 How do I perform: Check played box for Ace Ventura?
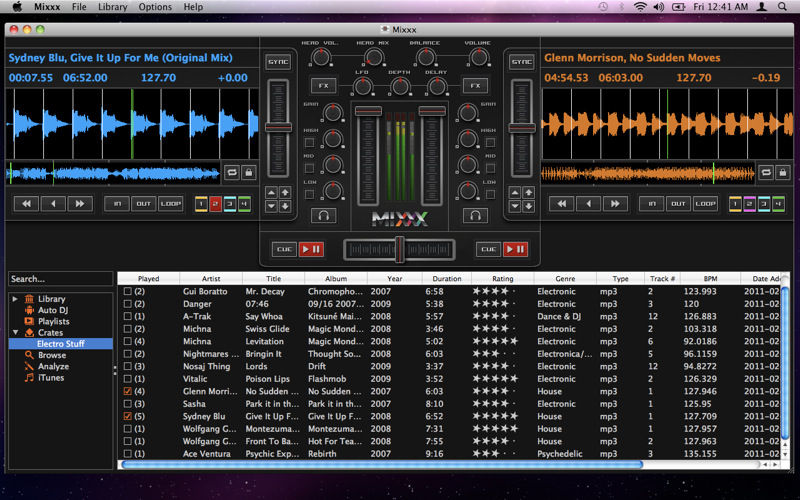(128, 454)
